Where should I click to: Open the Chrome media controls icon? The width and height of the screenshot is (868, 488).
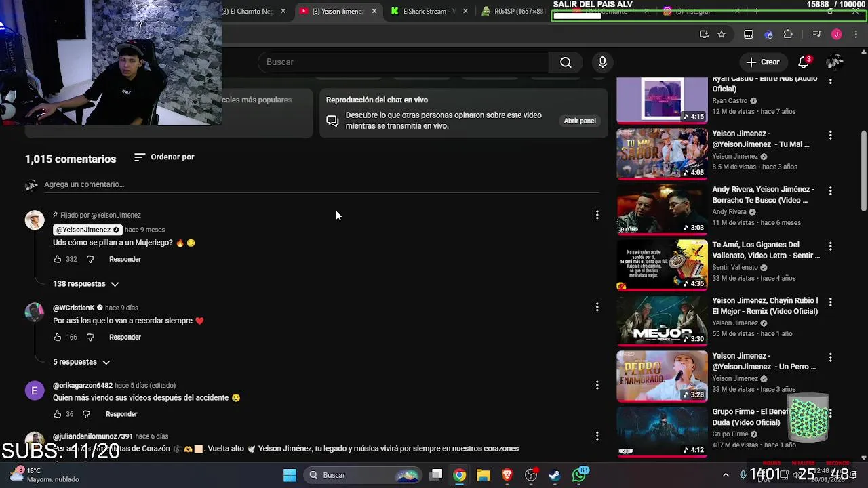[816, 35]
